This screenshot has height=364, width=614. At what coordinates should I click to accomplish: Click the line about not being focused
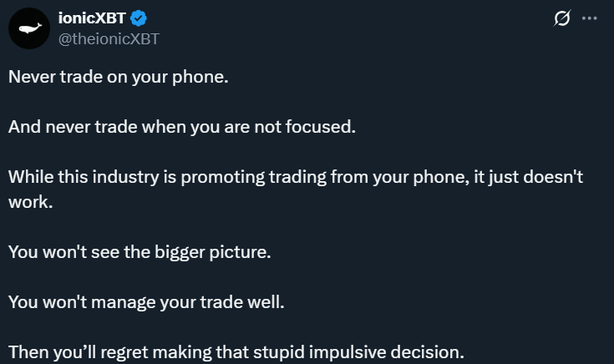pos(182,127)
